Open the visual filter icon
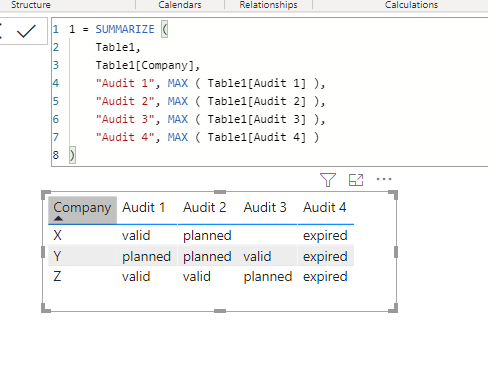Viewport: 488px width, 390px height. tap(328, 180)
